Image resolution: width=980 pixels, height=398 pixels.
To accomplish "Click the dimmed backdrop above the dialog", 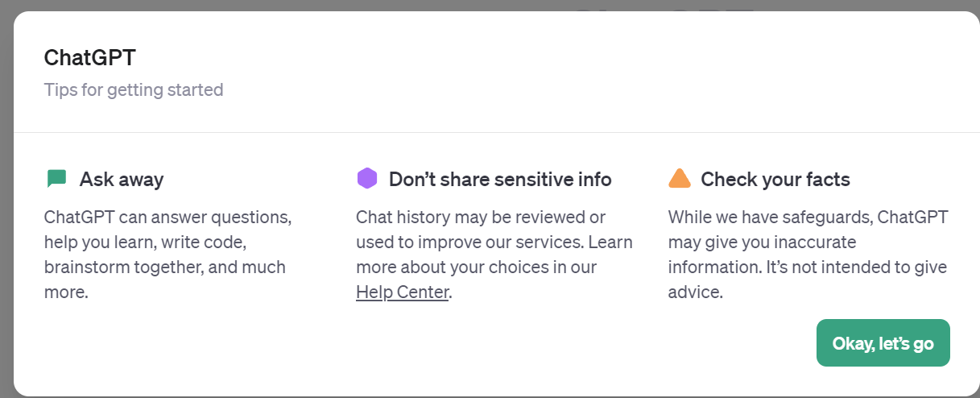I will (322, 5).
